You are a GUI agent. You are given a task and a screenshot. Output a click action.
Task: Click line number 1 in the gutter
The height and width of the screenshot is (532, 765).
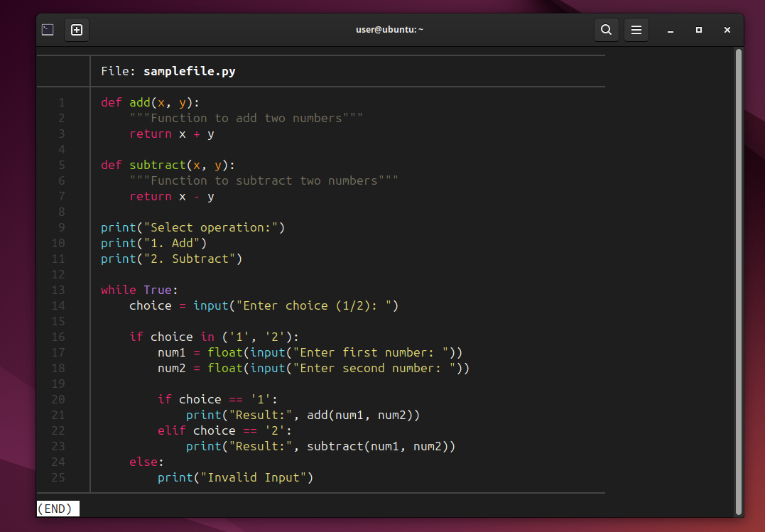pyautogui.click(x=62, y=102)
